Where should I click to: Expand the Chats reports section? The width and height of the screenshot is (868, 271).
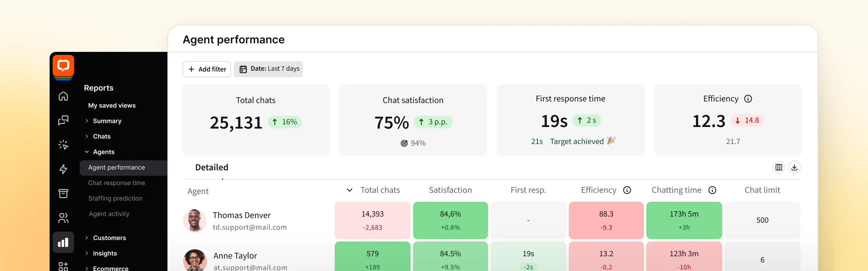(x=102, y=136)
